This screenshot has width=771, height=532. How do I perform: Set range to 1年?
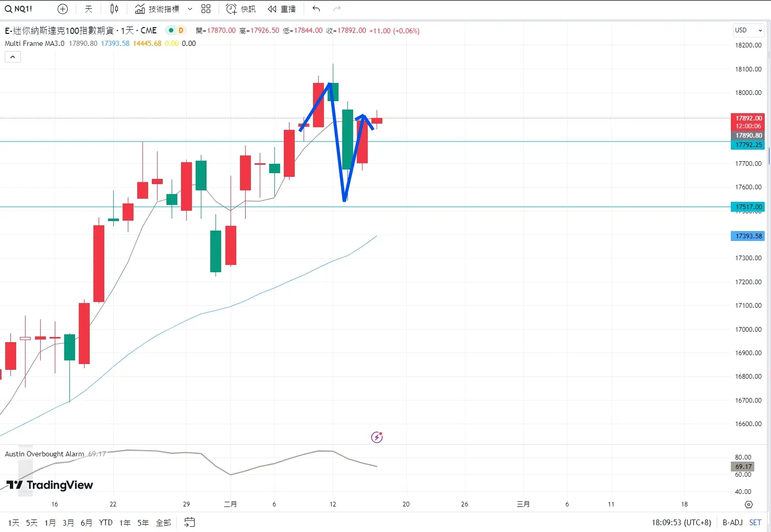(125, 523)
